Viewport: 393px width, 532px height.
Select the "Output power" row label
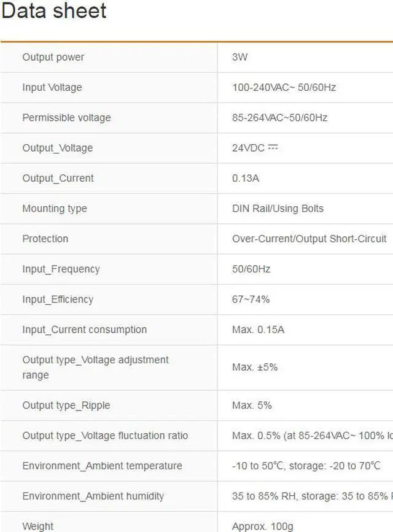pyautogui.click(x=53, y=57)
